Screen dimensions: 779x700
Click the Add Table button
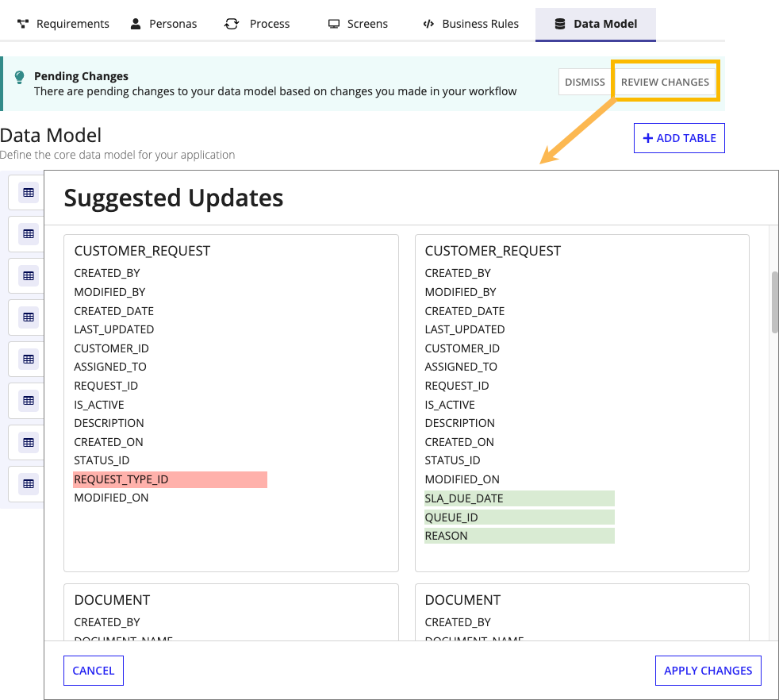coord(679,138)
